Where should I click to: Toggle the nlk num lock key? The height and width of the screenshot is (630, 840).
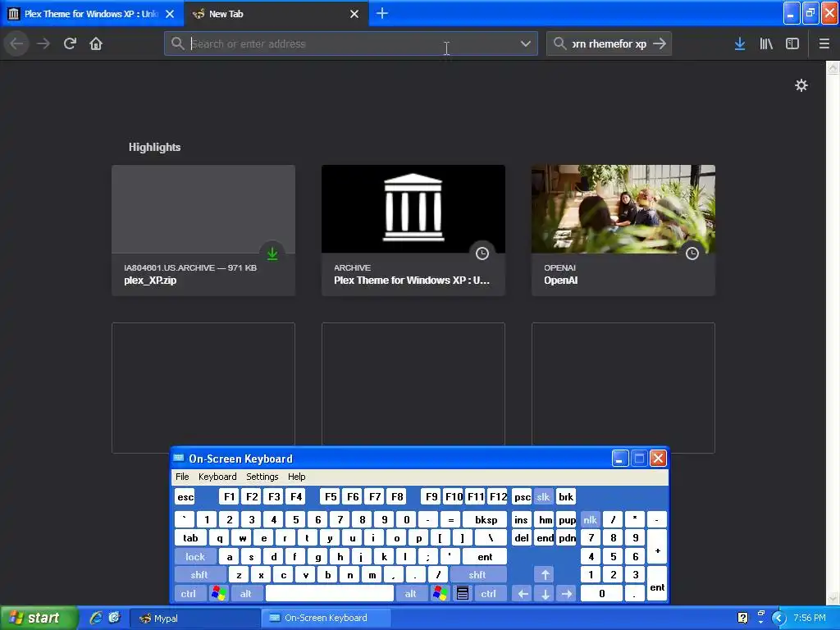point(590,519)
